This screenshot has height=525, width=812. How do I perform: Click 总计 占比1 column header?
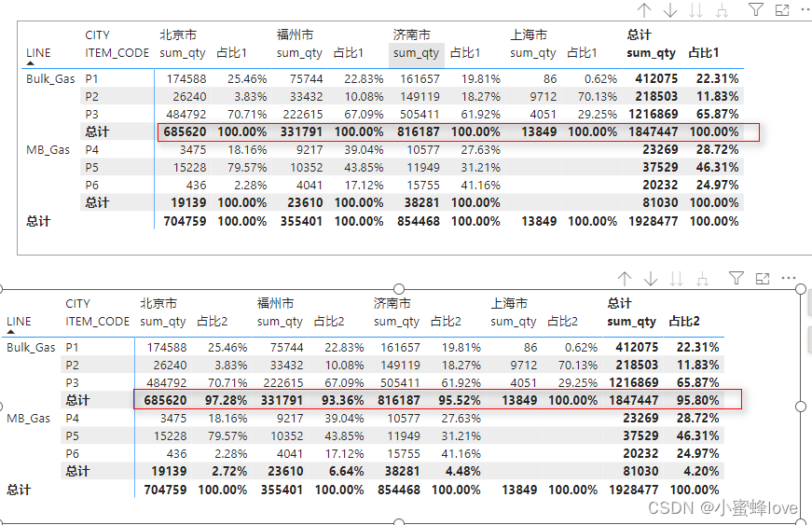704,53
